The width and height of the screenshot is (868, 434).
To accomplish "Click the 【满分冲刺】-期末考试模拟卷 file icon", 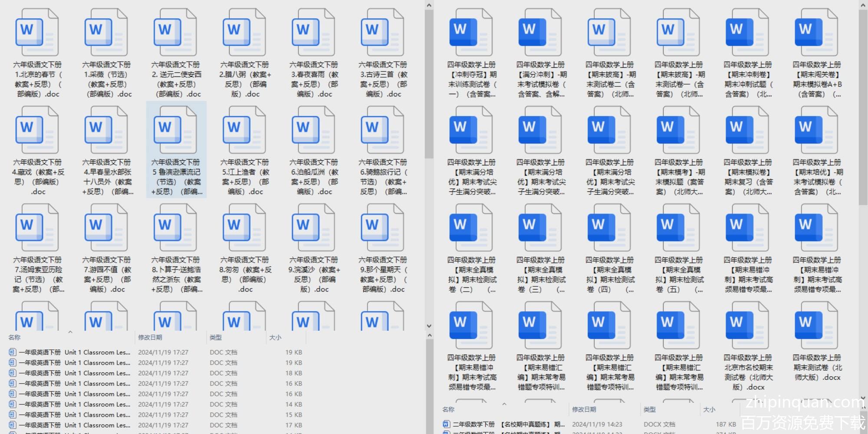I will 540,33.
